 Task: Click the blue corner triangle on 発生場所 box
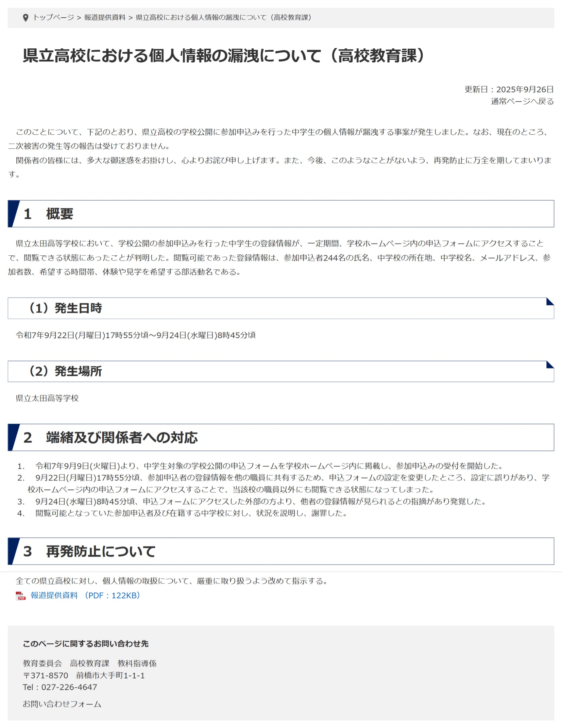click(x=550, y=365)
